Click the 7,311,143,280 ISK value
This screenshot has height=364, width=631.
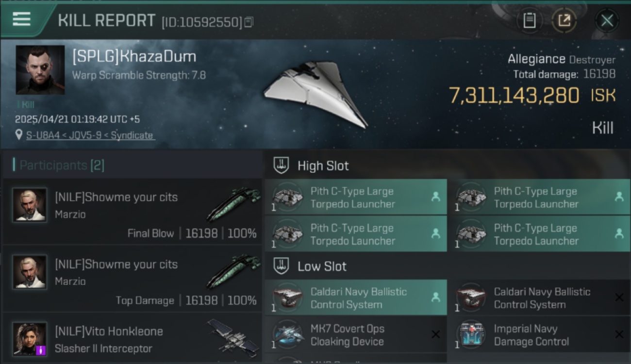tap(532, 96)
